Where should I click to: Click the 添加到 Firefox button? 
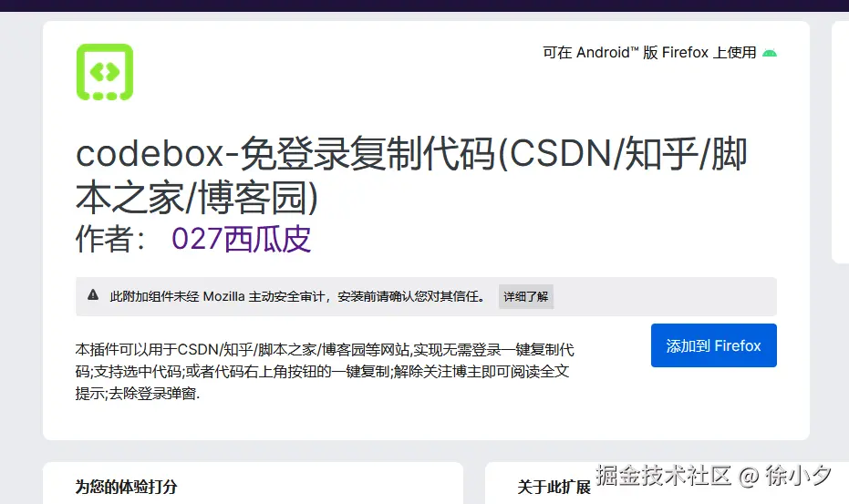click(714, 345)
